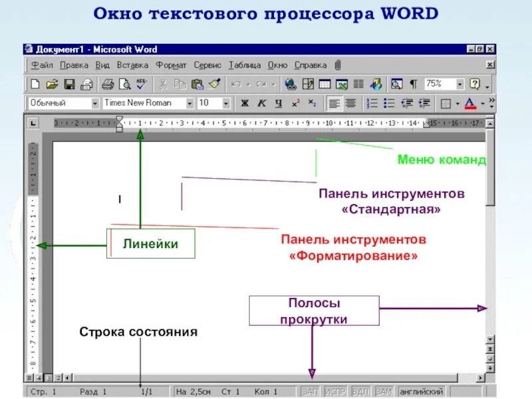The height and width of the screenshot is (399, 532).
Task: Open Print Preview magnifier-page icon
Action: click(x=124, y=84)
